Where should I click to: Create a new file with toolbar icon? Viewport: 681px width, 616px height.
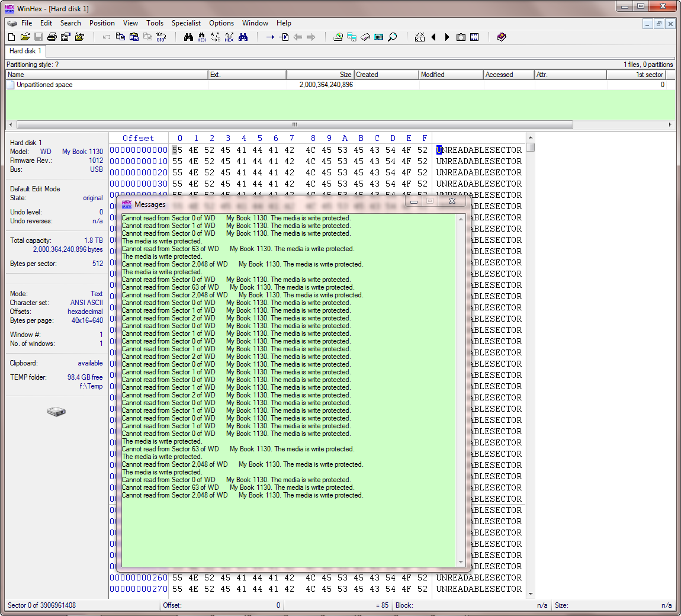pyautogui.click(x=12, y=37)
